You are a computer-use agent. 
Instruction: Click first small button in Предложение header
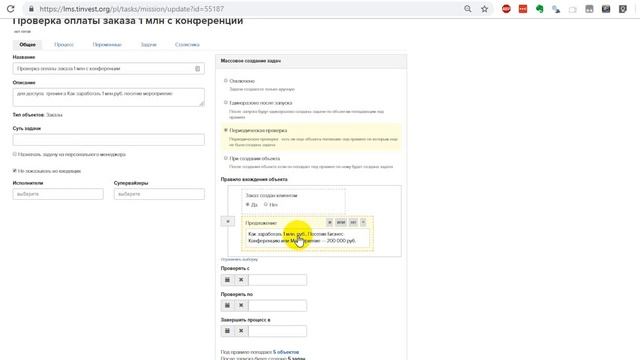pos(329,222)
